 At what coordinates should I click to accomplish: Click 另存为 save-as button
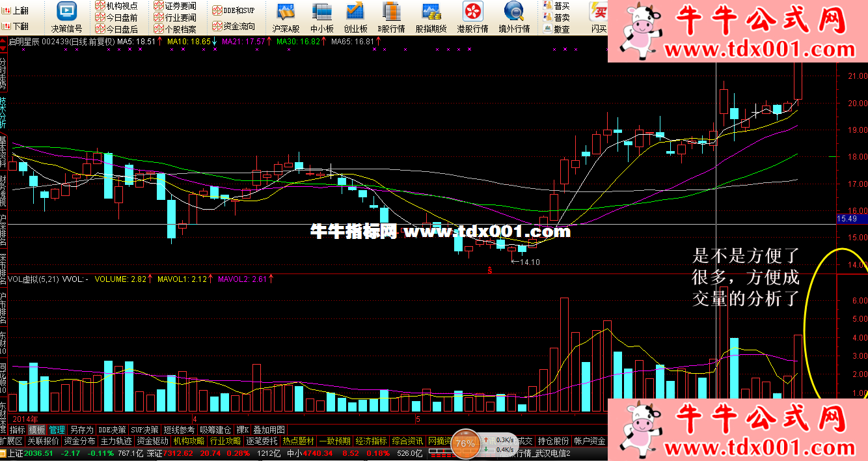pos(82,430)
